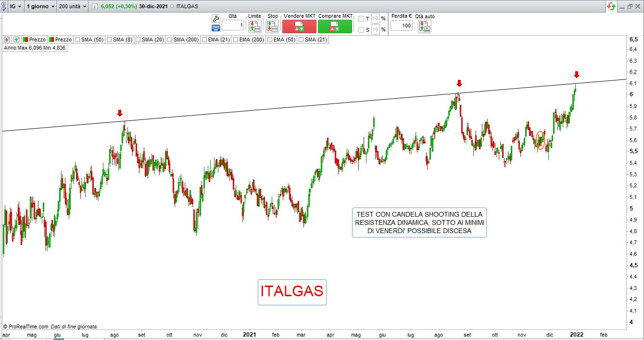Image resolution: width=644 pixels, height=340 pixels.
Task: Toggle the EMA (200) indicator checkbox
Action: click(x=235, y=39)
